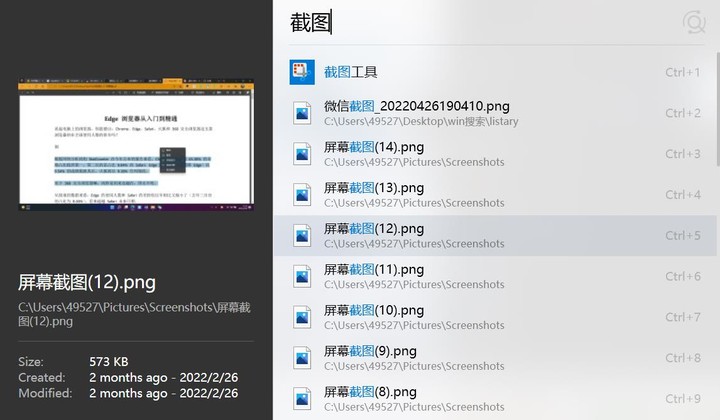Click the path under 屏幕截图(10).png
Image resolution: width=720 pixels, height=420 pixels.
point(414,325)
